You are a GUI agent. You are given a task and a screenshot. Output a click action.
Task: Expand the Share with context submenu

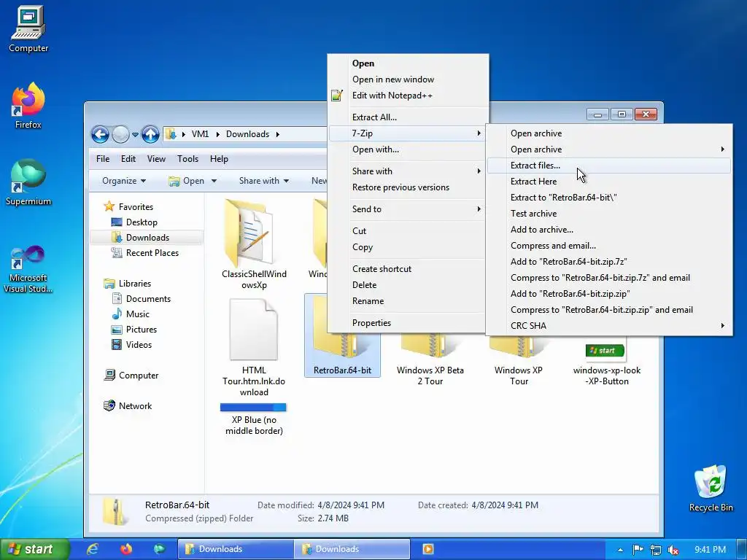408,171
